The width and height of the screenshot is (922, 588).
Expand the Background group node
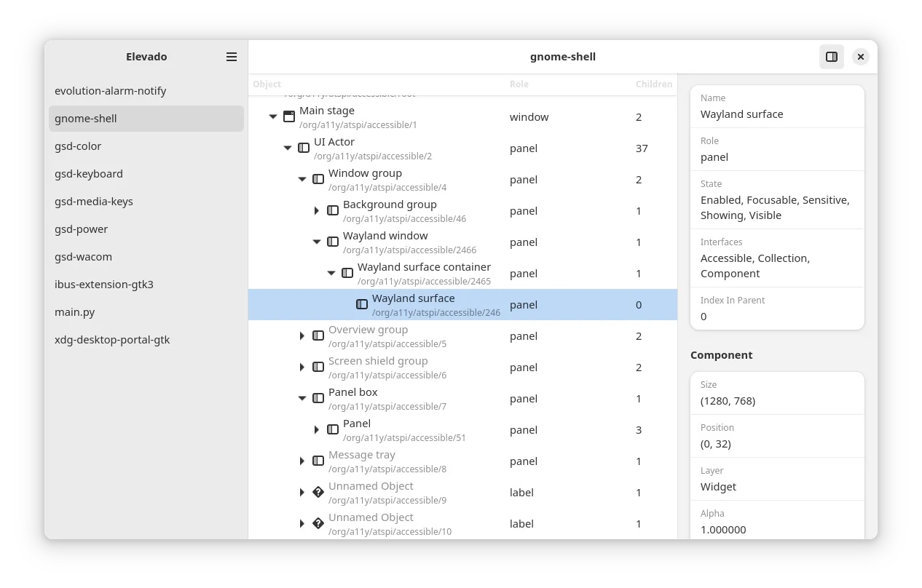[317, 210]
